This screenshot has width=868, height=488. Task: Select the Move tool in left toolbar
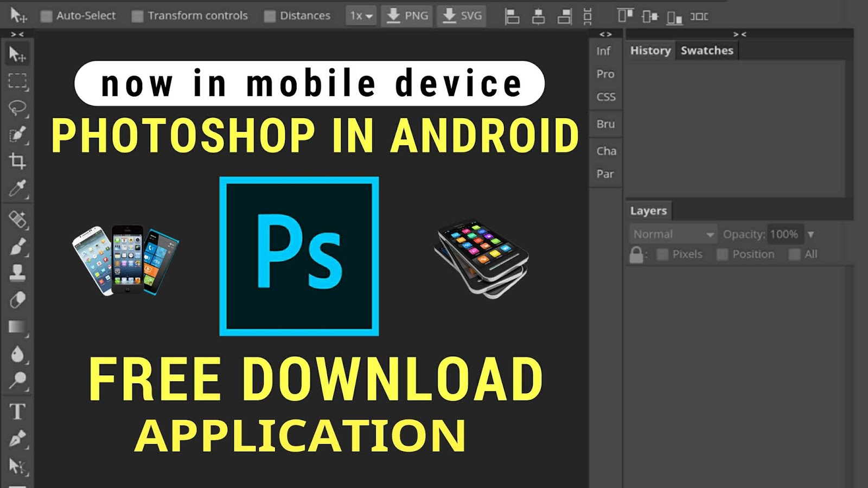click(17, 54)
